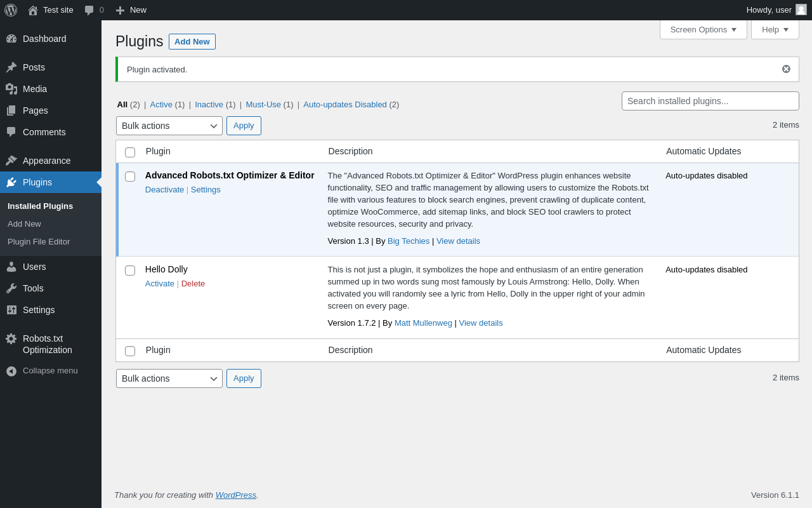Click the Robots.txt Optimization gear icon
The image size is (812, 508).
[x=11, y=338]
